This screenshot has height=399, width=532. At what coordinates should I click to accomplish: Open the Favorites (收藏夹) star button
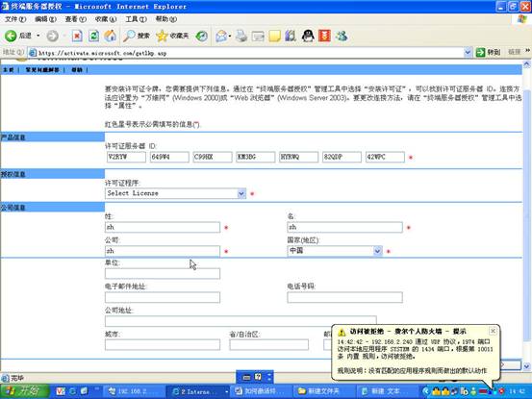coord(172,36)
